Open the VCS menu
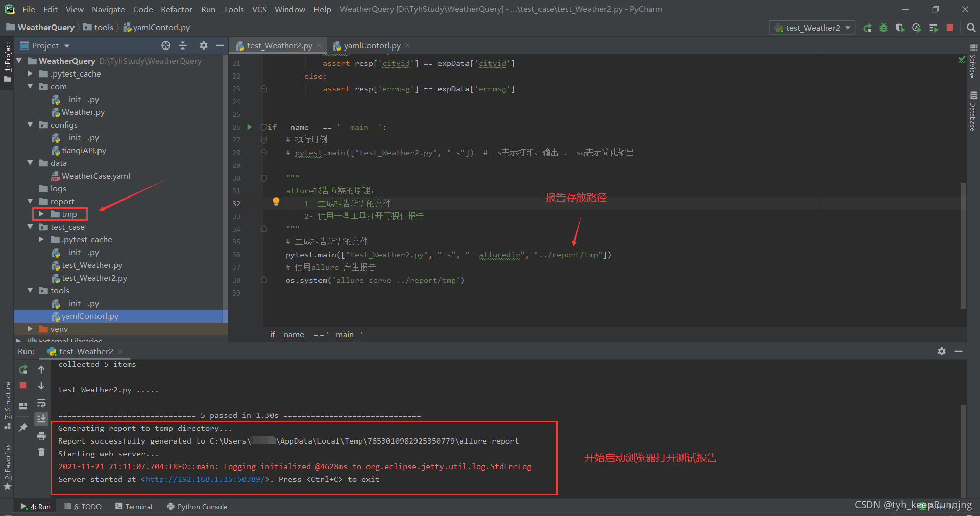Screen dimensions: 980x516 pos(259,9)
